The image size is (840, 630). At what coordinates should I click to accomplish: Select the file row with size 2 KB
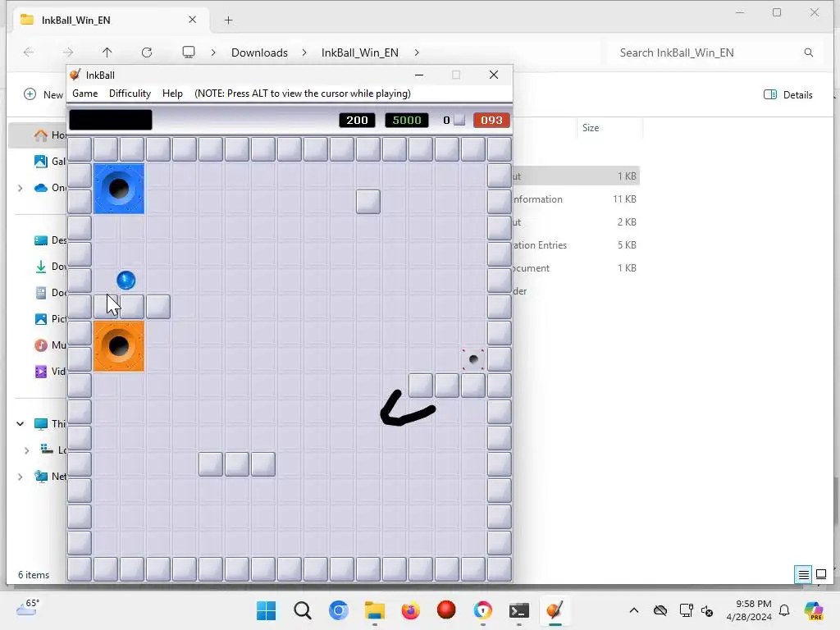[576, 221]
